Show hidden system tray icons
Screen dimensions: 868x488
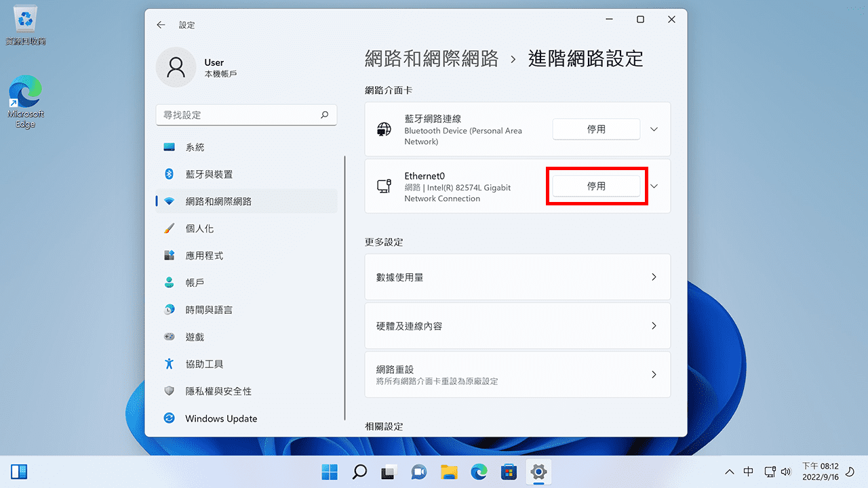click(x=729, y=471)
